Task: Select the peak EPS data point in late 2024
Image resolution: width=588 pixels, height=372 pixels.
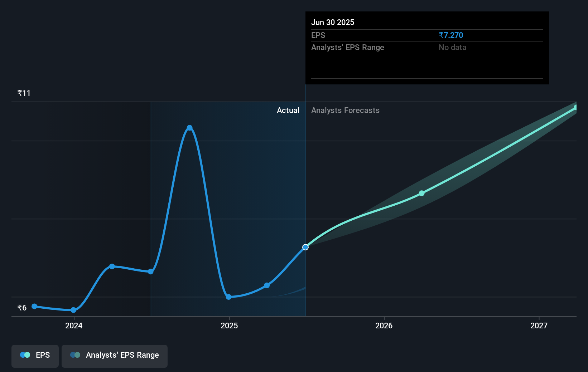Action: click(x=190, y=128)
